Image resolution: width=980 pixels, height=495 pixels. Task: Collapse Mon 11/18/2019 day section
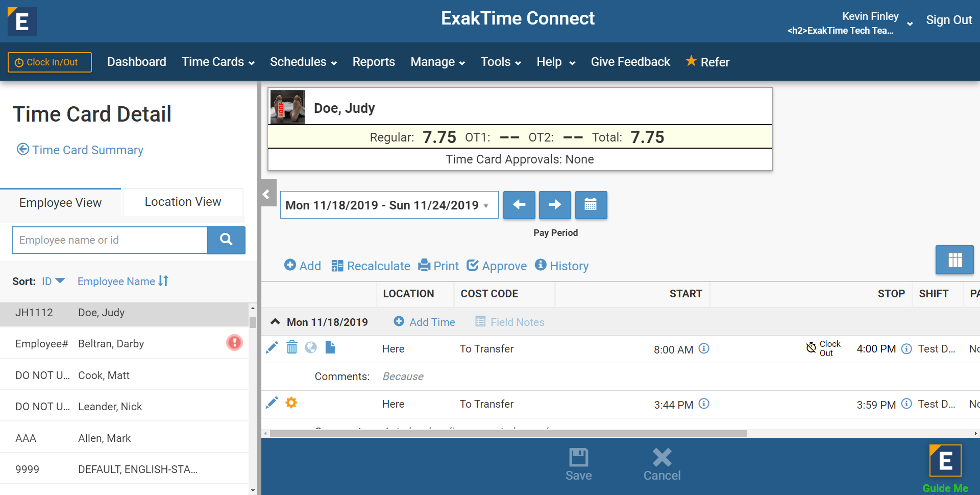[x=275, y=322]
